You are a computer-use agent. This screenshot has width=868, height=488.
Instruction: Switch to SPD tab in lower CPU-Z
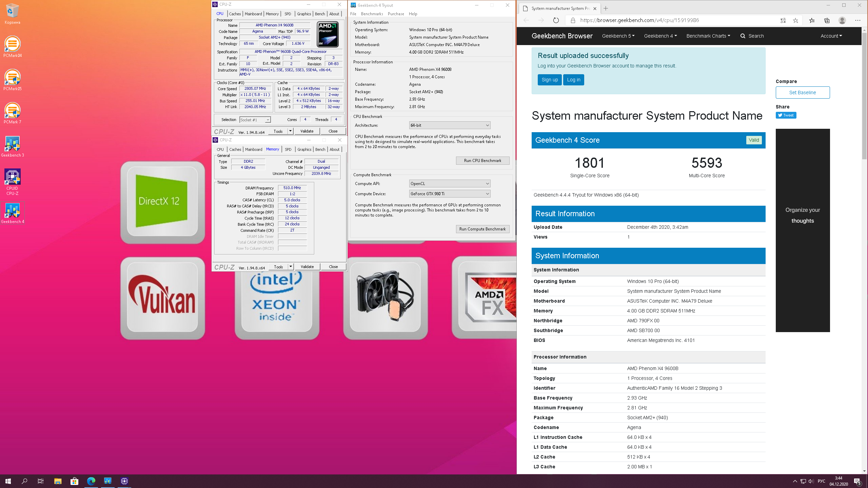[288, 149]
